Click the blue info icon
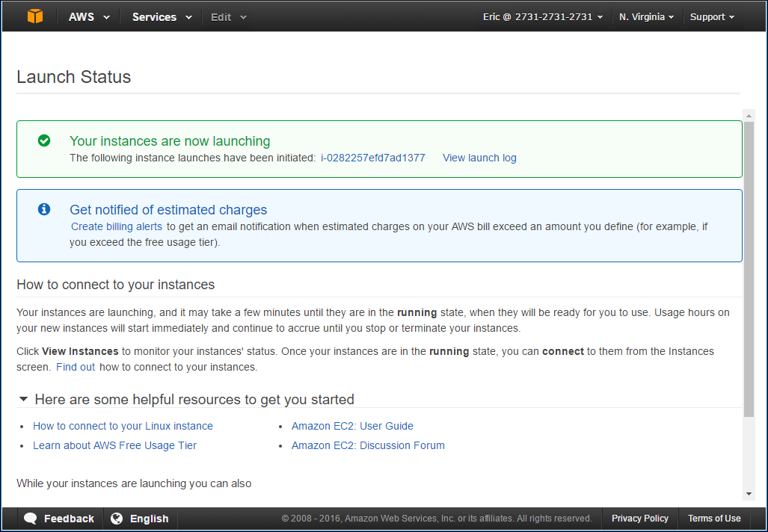 (x=44, y=209)
